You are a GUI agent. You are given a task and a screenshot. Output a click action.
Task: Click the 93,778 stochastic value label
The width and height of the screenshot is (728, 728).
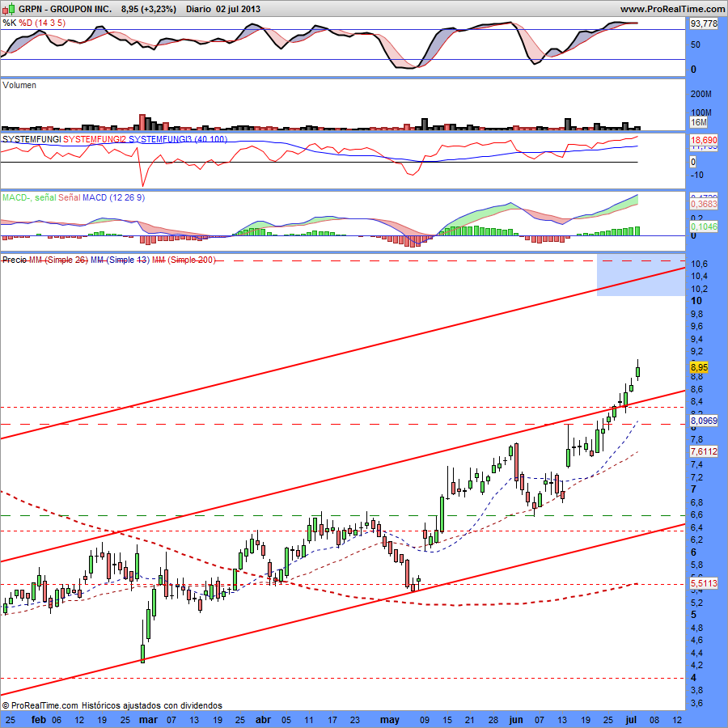704,23
